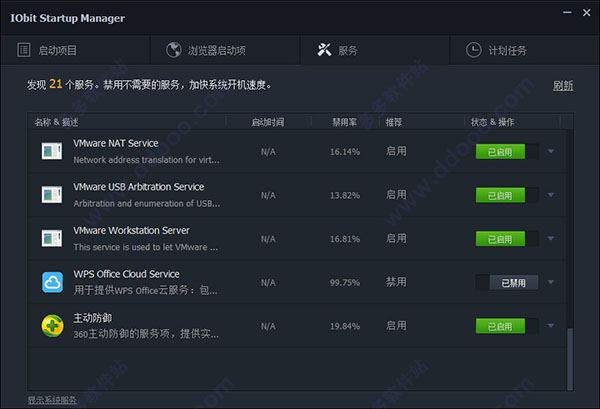Switch to 浏览器启动项 tab
This screenshot has height=409, width=600.
(225, 50)
